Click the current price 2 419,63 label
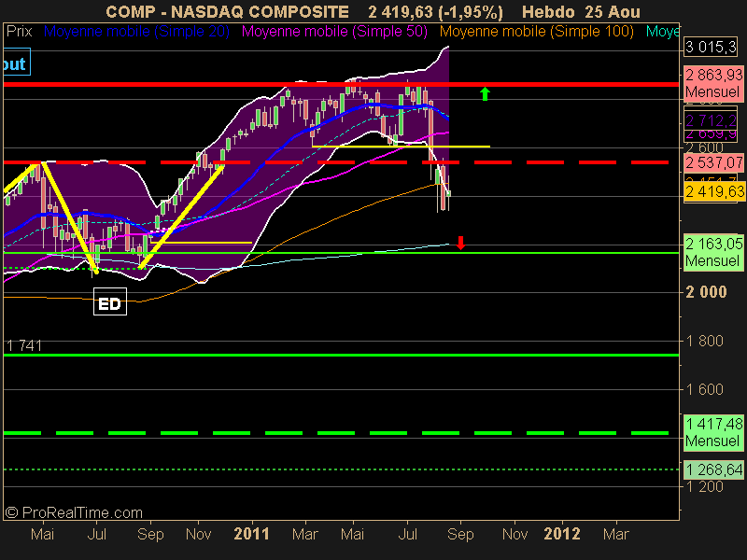 pyautogui.click(x=713, y=192)
